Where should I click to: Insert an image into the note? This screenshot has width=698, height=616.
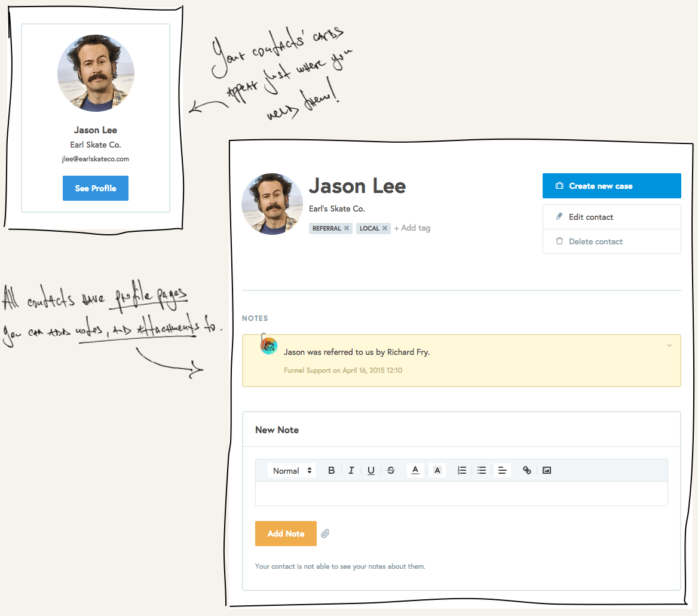pyautogui.click(x=547, y=470)
